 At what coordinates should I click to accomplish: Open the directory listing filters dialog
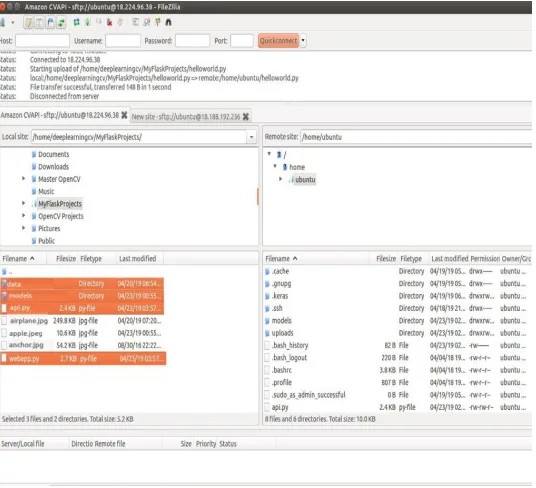[136, 23]
